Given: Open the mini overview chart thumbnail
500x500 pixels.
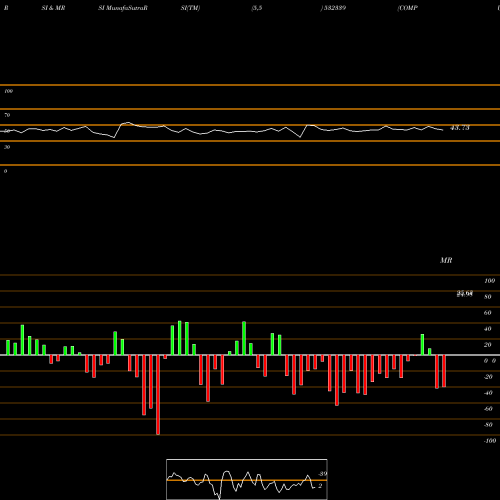Looking at the screenshot, I should click(247, 479).
